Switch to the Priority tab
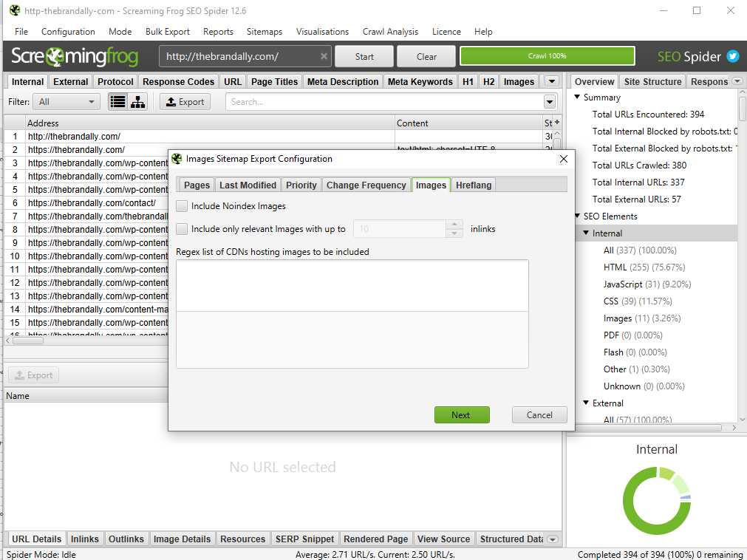Screen dimensions: 747x560 301,185
